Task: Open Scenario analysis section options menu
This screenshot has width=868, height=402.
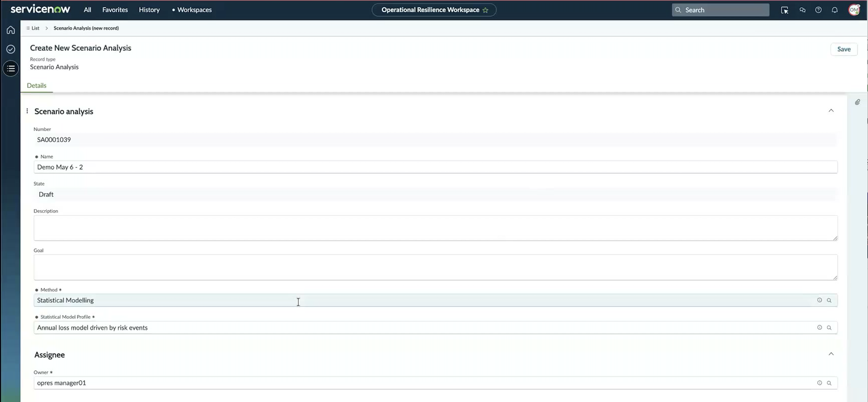Action: tap(27, 111)
